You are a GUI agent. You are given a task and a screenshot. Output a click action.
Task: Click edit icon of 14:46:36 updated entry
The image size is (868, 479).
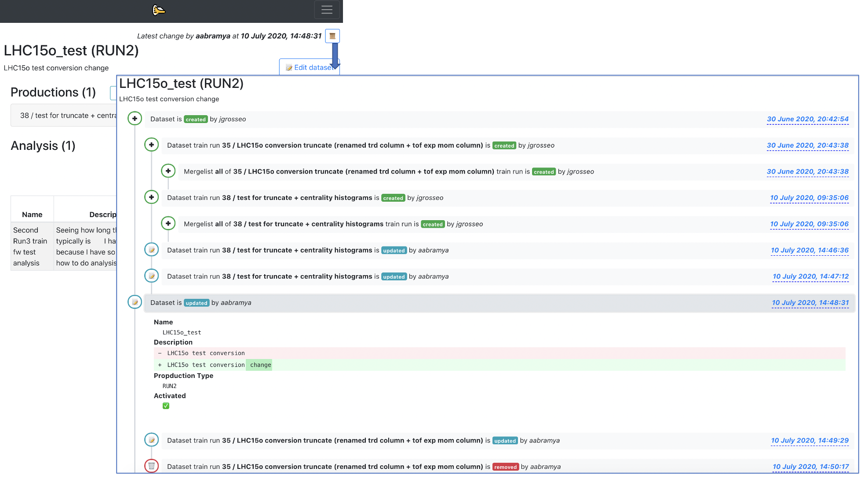pyautogui.click(x=151, y=250)
